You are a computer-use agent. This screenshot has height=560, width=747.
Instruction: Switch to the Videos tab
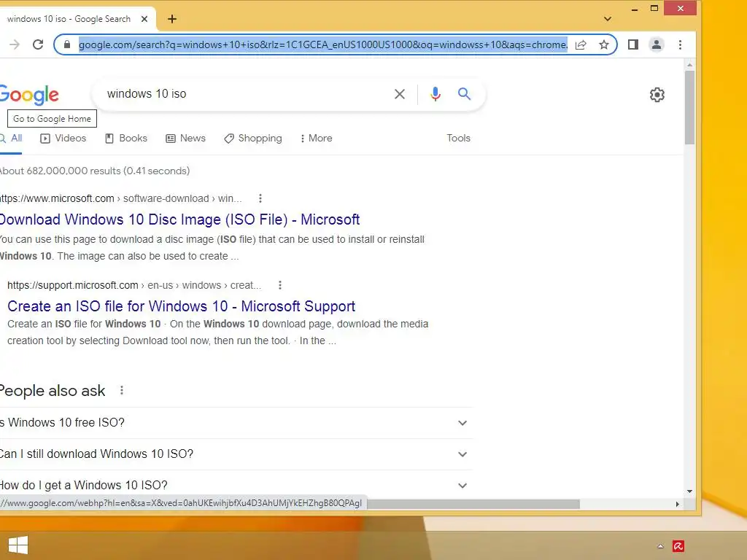tap(63, 138)
